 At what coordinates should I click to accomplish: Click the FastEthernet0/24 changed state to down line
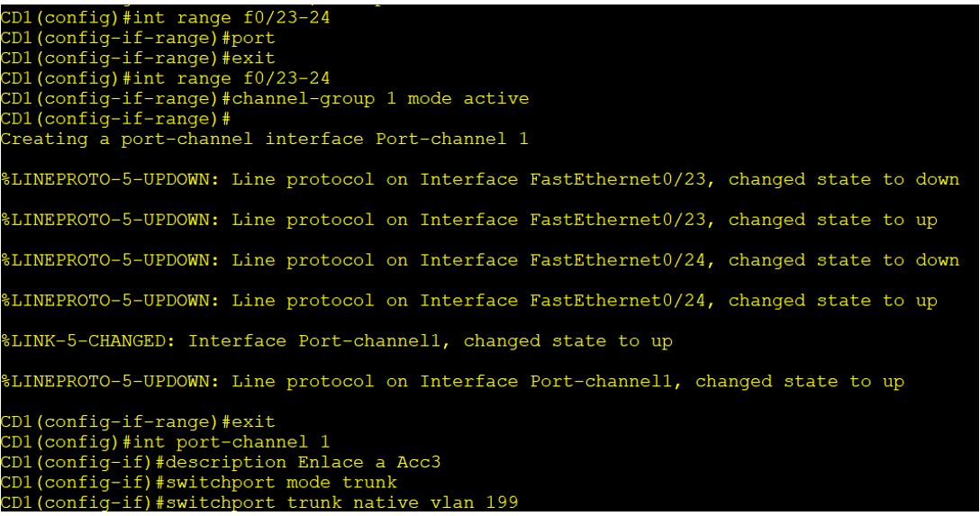(479, 260)
